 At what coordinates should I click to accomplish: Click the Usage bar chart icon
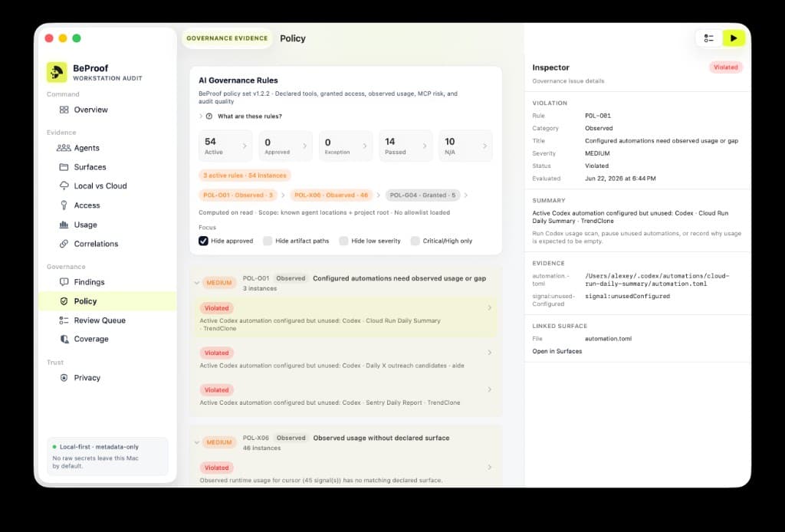click(x=64, y=225)
